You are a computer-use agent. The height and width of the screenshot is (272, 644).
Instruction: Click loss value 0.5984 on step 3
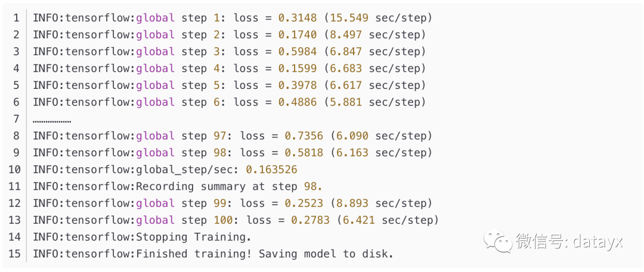(x=298, y=51)
